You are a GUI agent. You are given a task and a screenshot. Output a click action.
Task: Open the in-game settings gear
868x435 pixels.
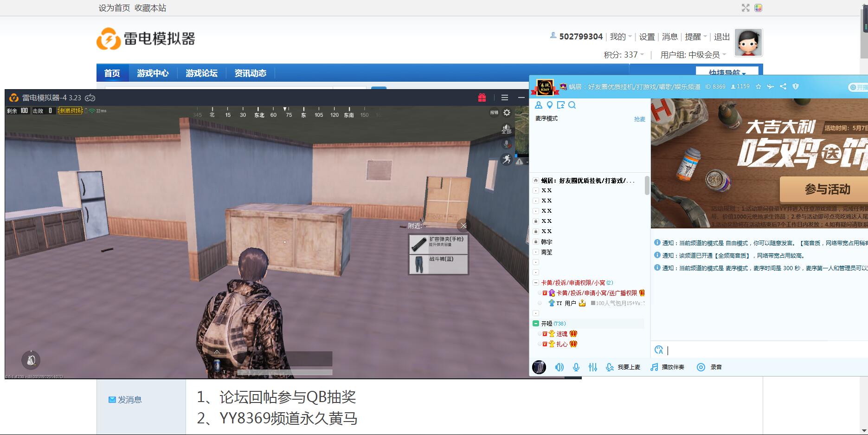tap(507, 112)
